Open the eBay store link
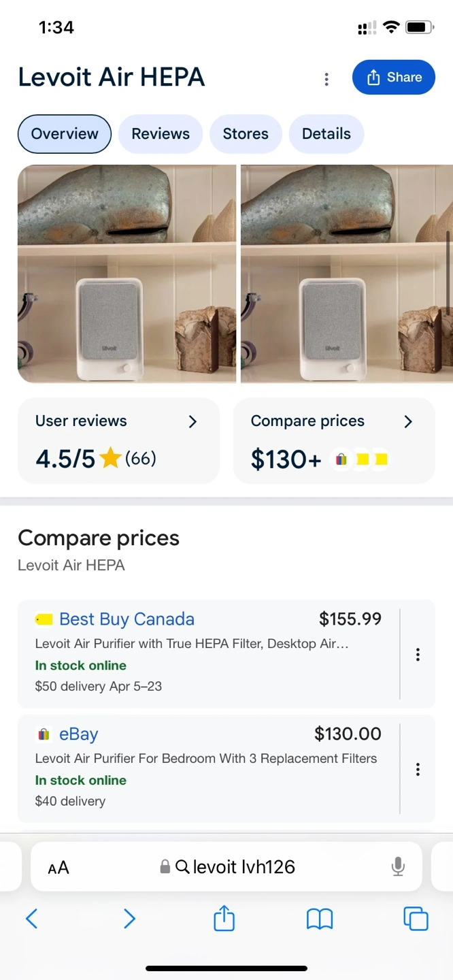The height and width of the screenshot is (980, 453). pos(78,734)
